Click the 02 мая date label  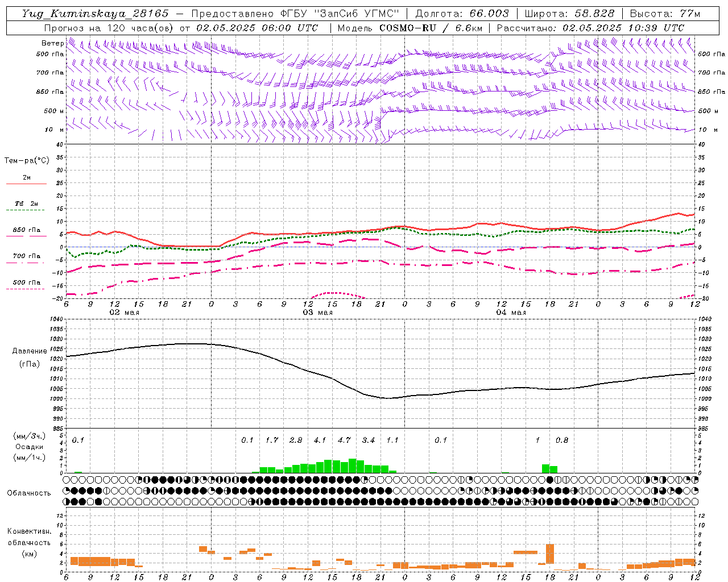(124, 313)
